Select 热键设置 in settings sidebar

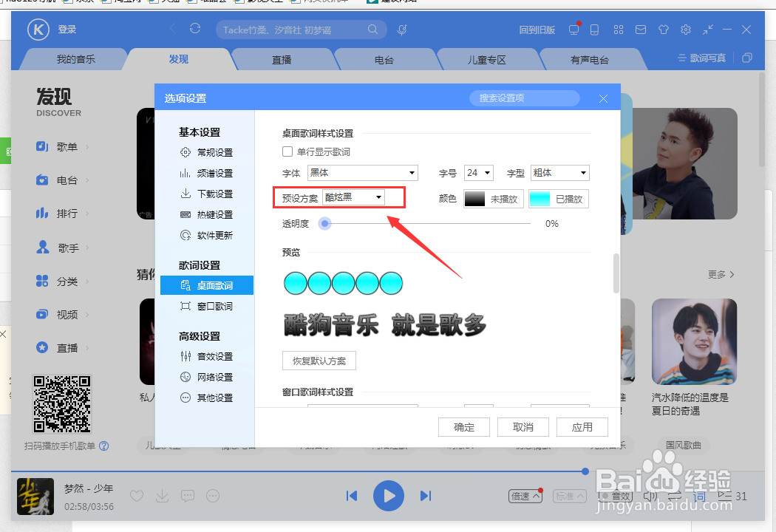207,215
